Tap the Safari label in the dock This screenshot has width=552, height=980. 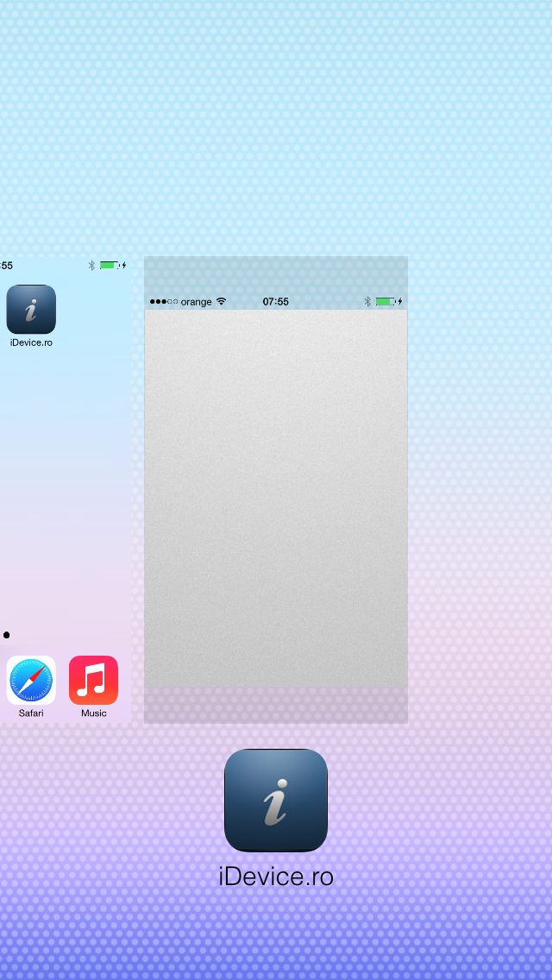coord(31,713)
